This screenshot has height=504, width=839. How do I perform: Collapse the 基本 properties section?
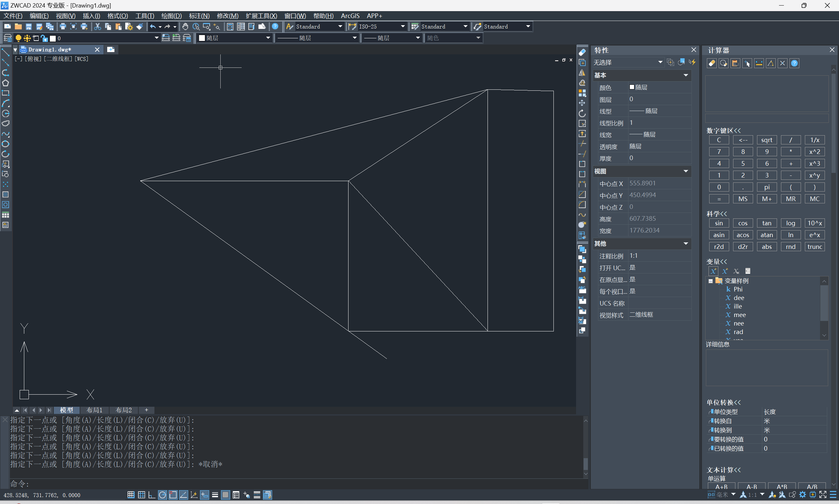(x=686, y=75)
